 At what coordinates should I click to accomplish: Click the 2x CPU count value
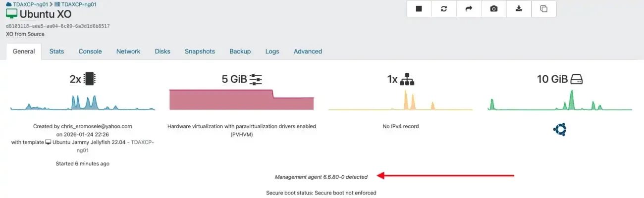75,79
